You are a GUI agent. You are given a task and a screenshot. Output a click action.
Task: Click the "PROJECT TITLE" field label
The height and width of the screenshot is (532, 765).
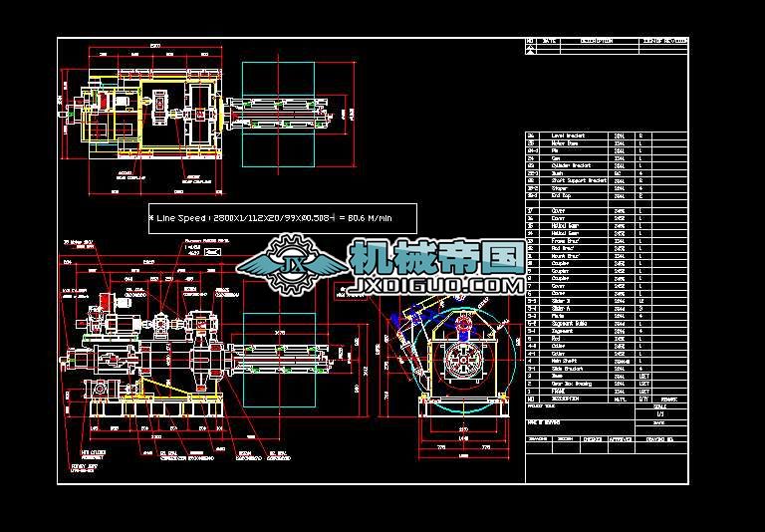click(x=541, y=406)
